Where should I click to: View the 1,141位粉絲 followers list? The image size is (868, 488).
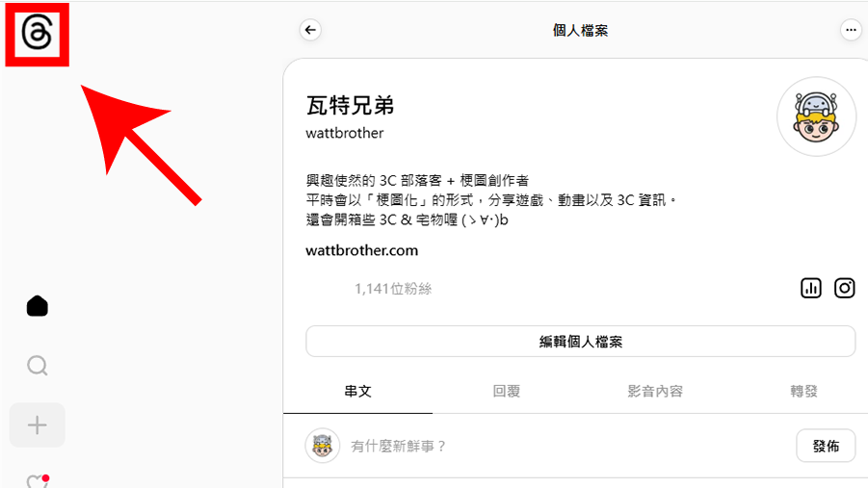coord(393,288)
